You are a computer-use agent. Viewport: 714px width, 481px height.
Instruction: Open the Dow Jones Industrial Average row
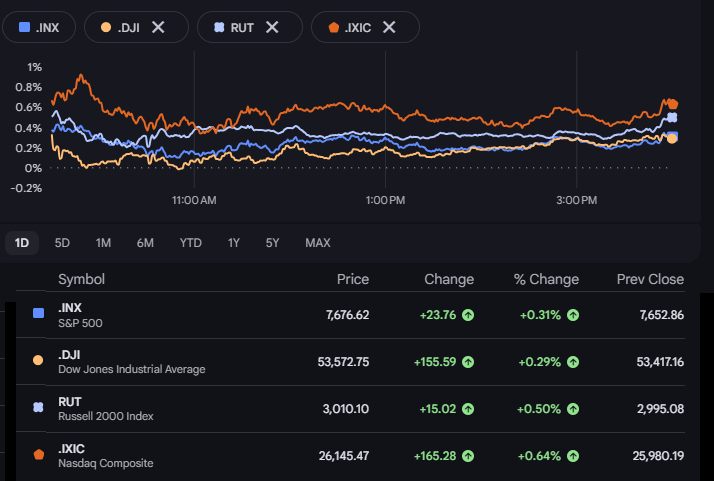click(x=350, y=362)
